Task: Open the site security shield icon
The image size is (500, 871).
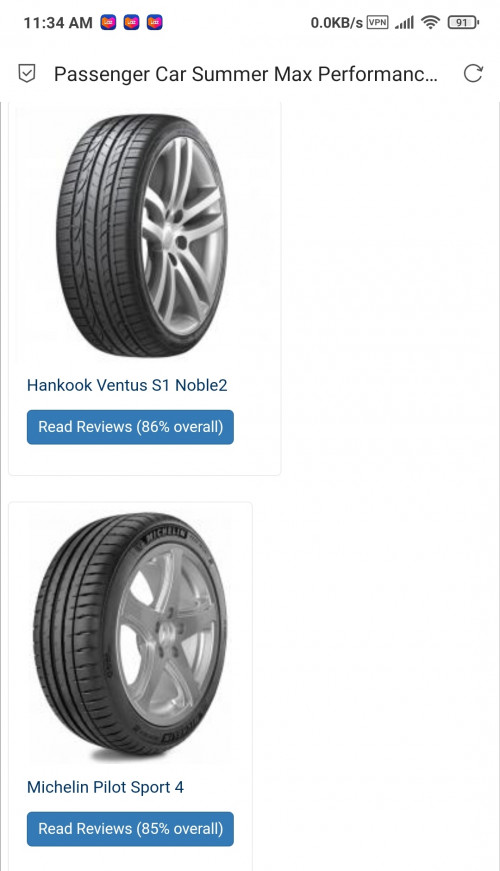Action: [x=27, y=73]
